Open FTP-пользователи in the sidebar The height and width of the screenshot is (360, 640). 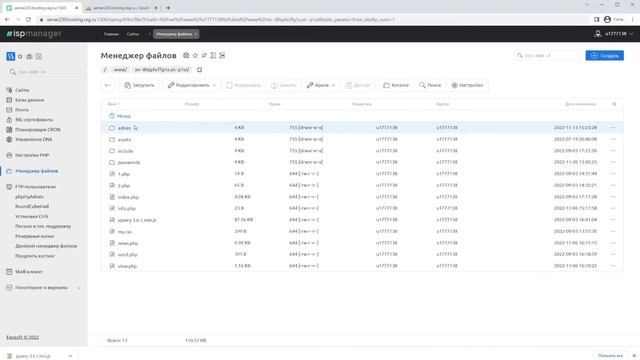pos(35,187)
